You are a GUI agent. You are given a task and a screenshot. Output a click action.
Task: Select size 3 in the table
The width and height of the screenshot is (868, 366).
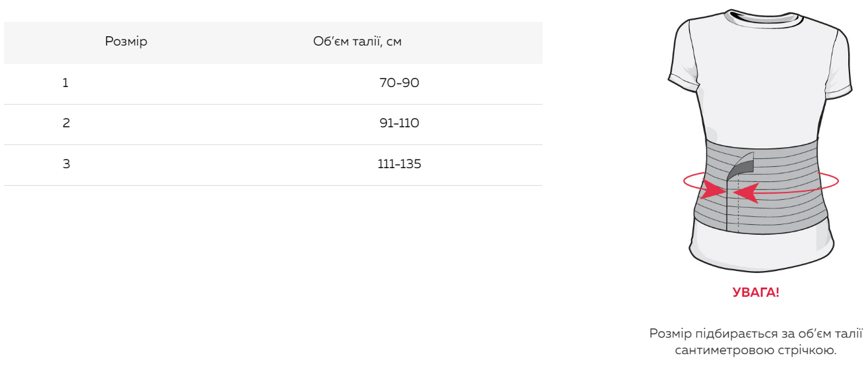(x=66, y=164)
